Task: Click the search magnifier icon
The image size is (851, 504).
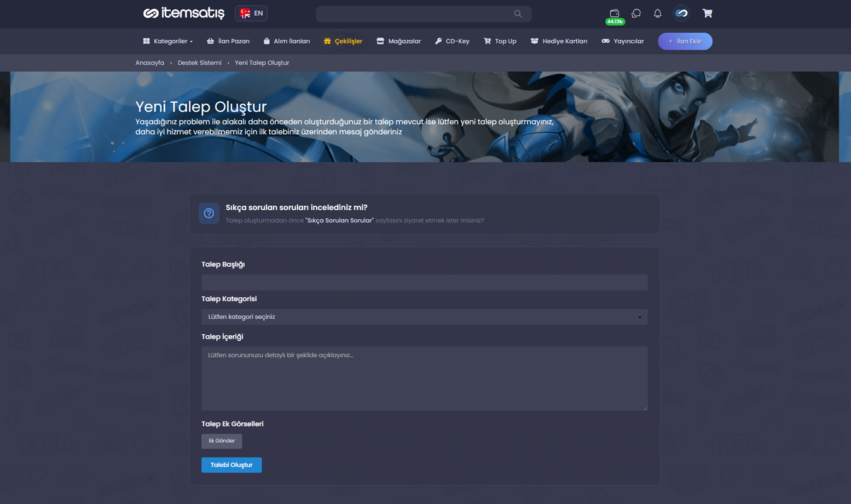Action: click(518, 14)
